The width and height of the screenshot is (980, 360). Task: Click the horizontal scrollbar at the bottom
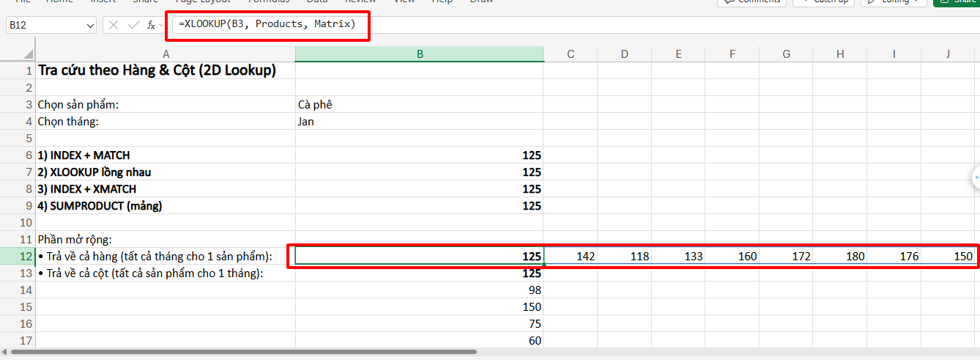(244, 352)
